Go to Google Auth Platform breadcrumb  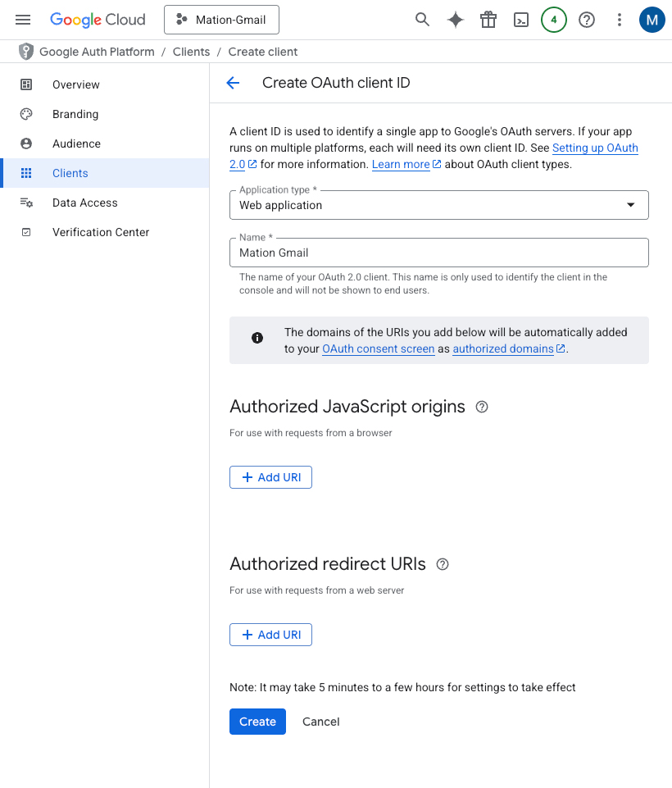[97, 52]
